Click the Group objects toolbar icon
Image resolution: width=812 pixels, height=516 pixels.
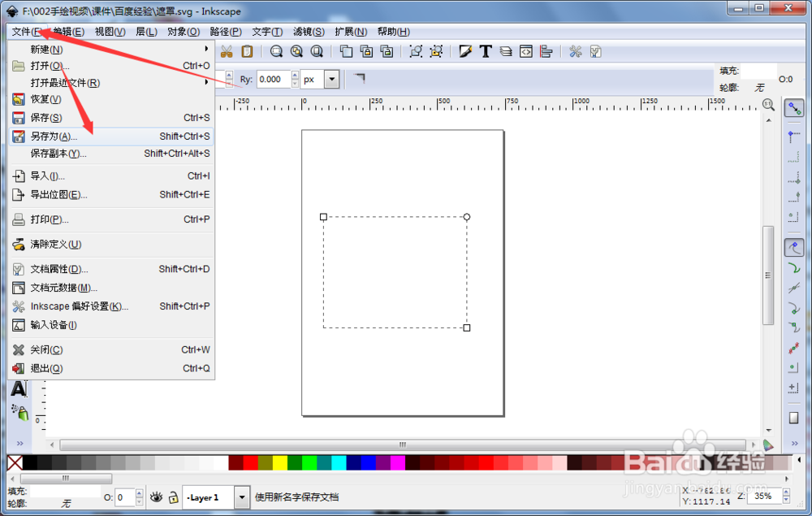[416, 51]
